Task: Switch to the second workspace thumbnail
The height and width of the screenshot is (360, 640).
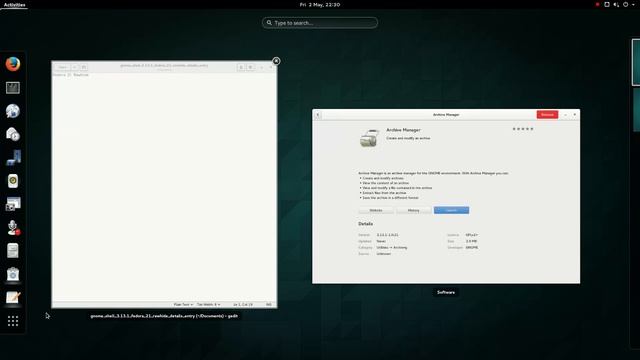Action: [636, 110]
